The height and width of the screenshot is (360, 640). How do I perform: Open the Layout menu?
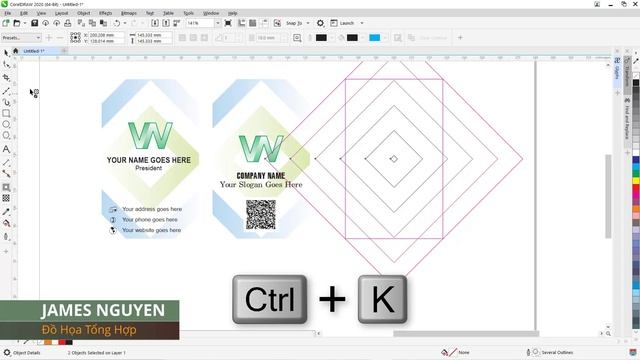click(x=61, y=13)
